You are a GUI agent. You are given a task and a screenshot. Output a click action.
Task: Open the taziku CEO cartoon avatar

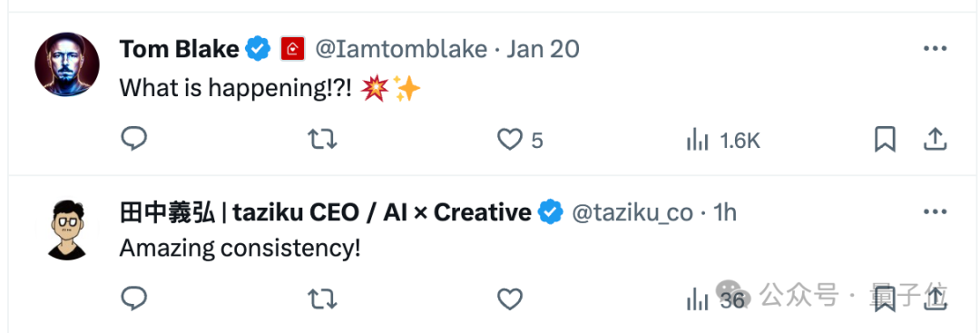(67, 230)
